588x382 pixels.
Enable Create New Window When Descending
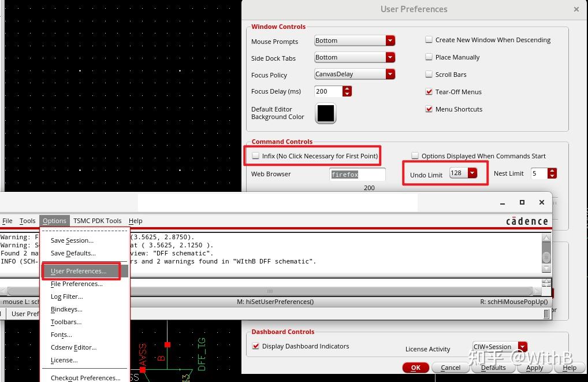pyautogui.click(x=429, y=39)
